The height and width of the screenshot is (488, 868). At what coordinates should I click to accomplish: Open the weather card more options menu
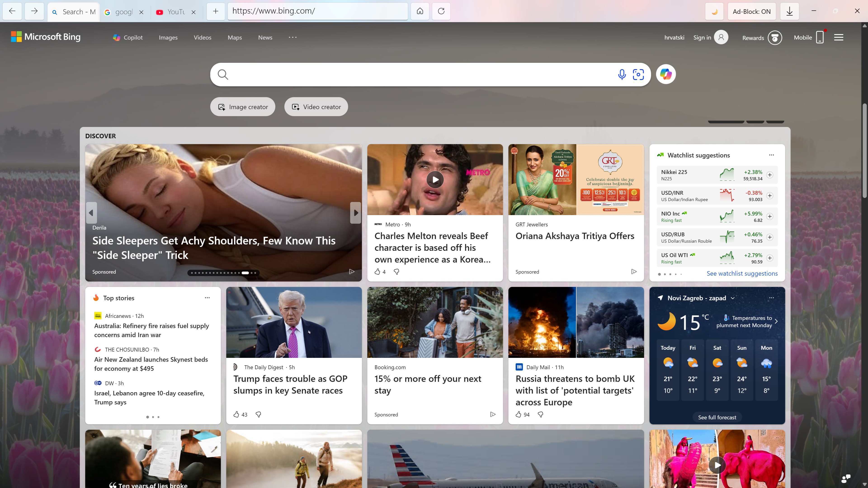coord(771,298)
